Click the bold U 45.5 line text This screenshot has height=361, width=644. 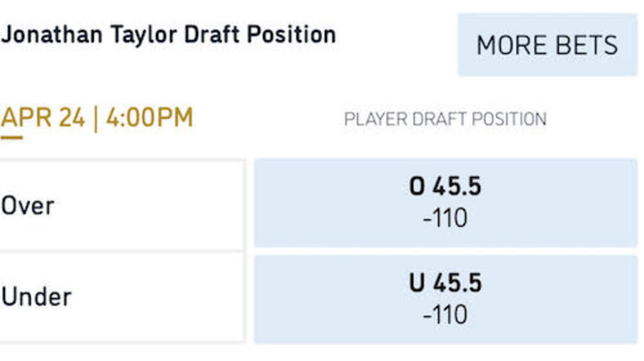(445, 284)
